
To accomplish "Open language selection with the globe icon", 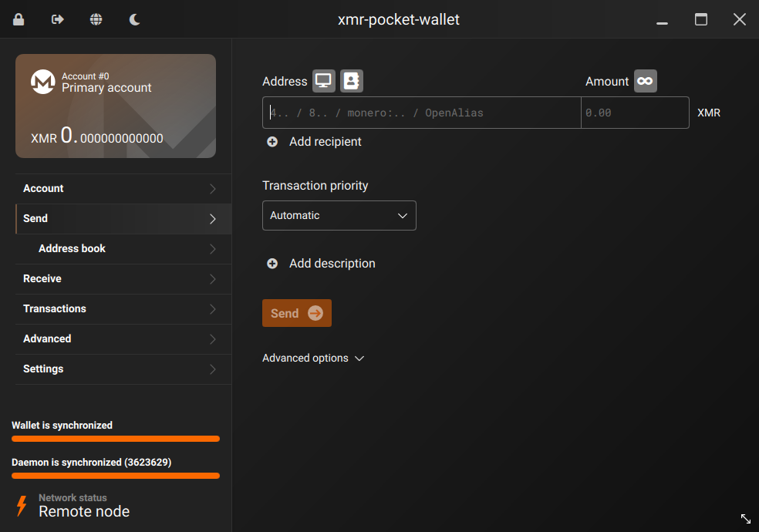I will pos(96,19).
